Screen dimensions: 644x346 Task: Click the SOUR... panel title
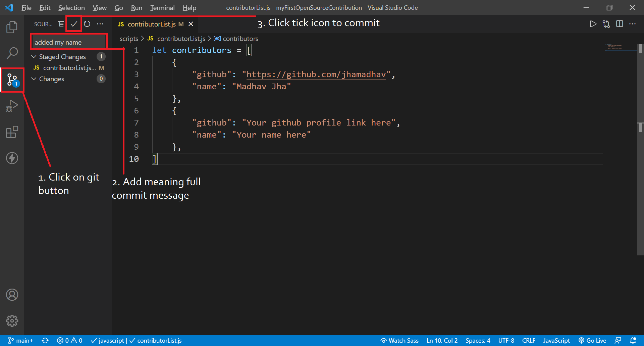(x=43, y=24)
